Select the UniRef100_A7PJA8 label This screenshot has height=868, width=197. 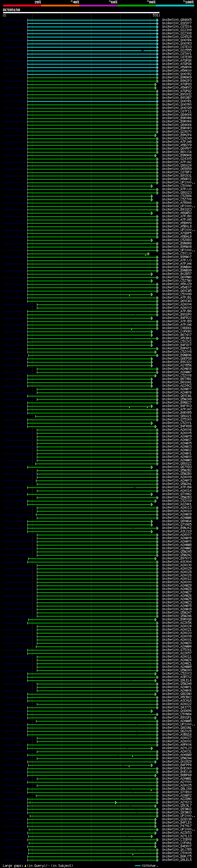tap(177, 142)
